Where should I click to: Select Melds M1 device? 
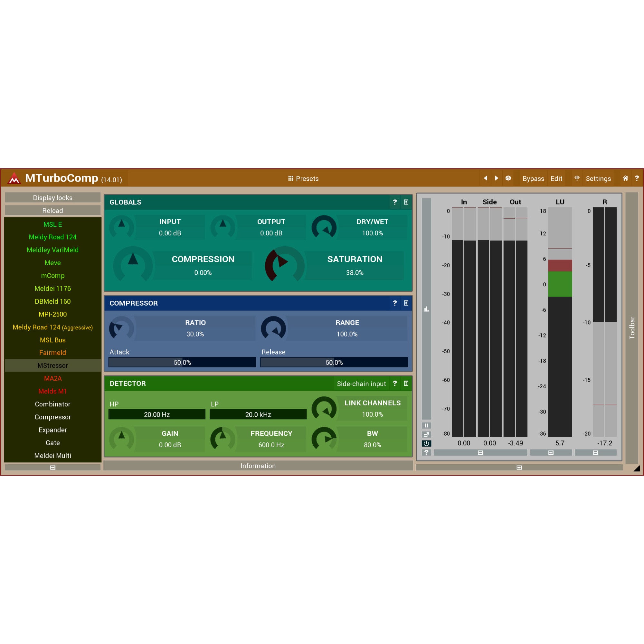pos(53,391)
